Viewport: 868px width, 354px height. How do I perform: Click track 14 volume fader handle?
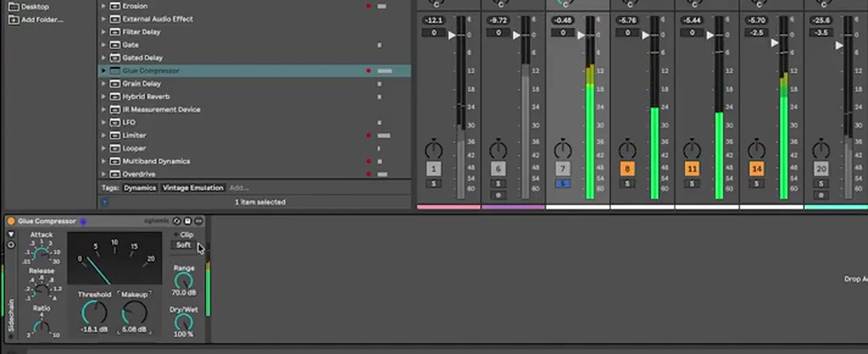tap(775, 43)
